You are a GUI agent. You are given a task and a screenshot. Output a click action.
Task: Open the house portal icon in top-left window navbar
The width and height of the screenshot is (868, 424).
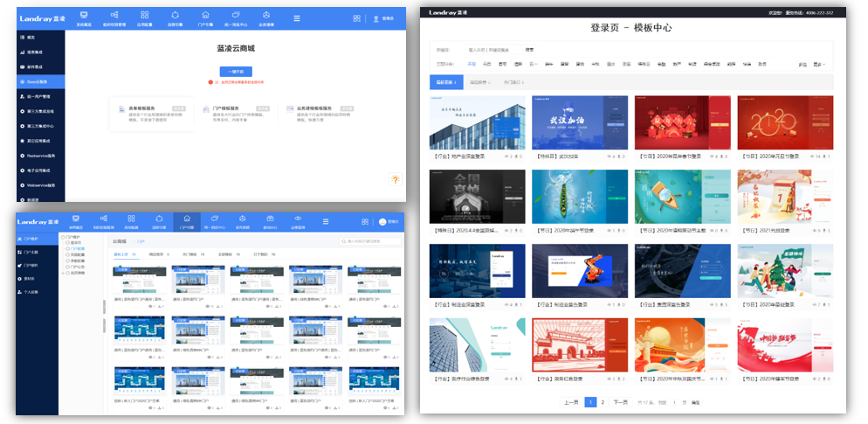(x=205, y=15)
